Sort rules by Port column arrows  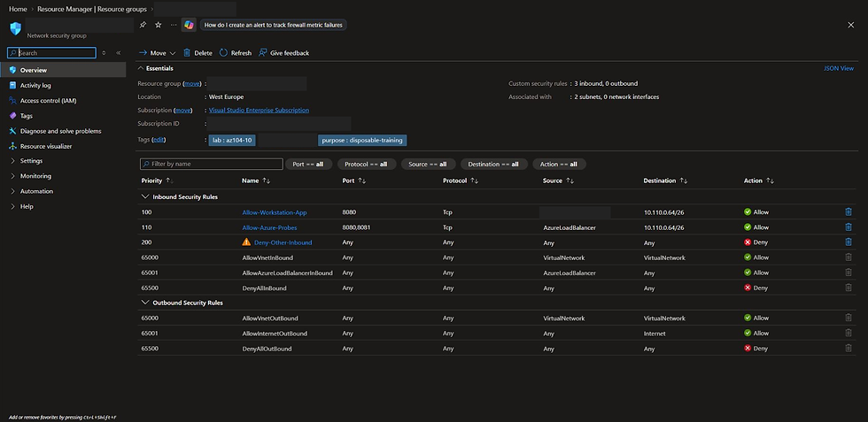coord(362,180)
